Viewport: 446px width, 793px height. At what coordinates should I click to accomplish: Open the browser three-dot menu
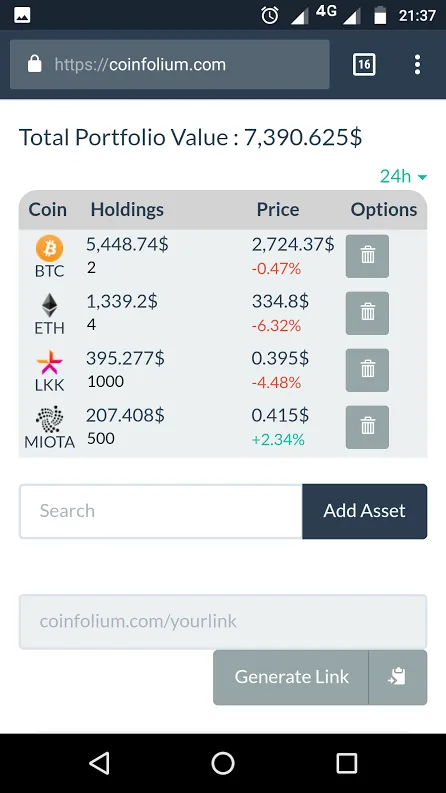pyautogui.click(x=417, y=65)
